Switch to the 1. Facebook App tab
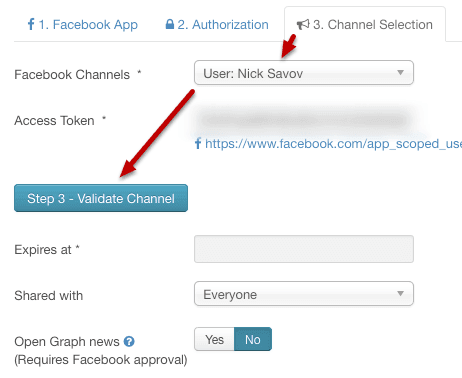Screen dimensions: 462x378 tap(82, 24)
